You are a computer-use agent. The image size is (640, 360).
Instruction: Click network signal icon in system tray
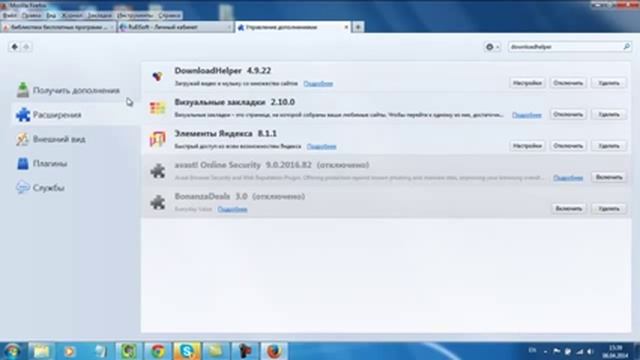(579, 351)
